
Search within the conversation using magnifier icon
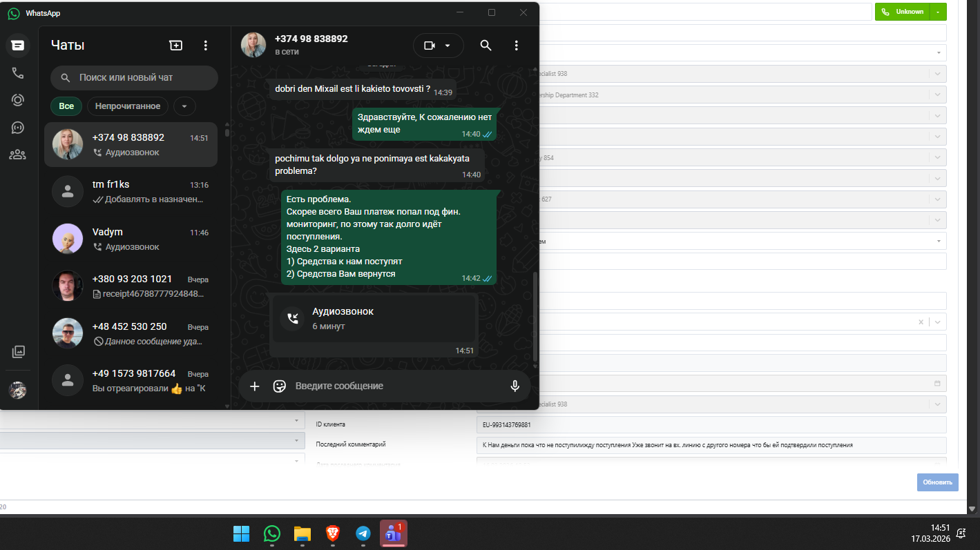pos(486,46)
